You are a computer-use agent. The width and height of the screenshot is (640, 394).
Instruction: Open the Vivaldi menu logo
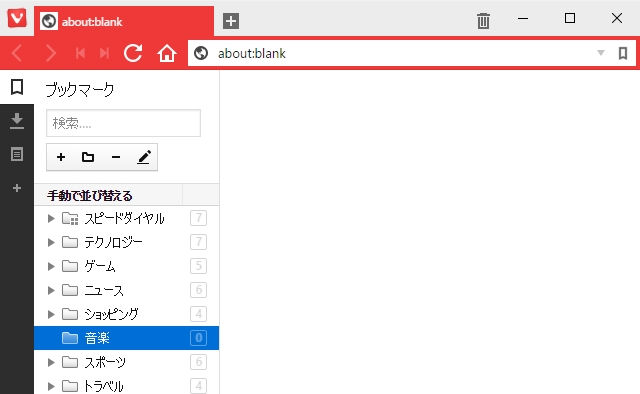(17, 19)
